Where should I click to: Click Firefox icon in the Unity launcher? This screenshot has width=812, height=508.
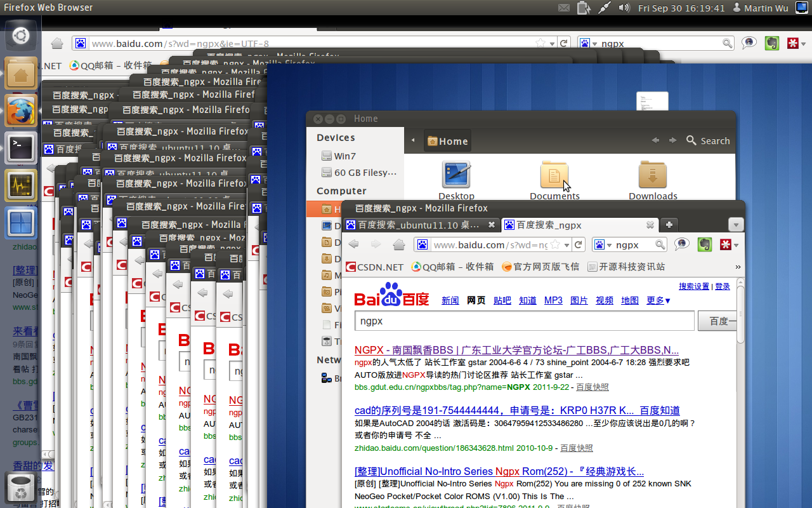tap(21, 110)
